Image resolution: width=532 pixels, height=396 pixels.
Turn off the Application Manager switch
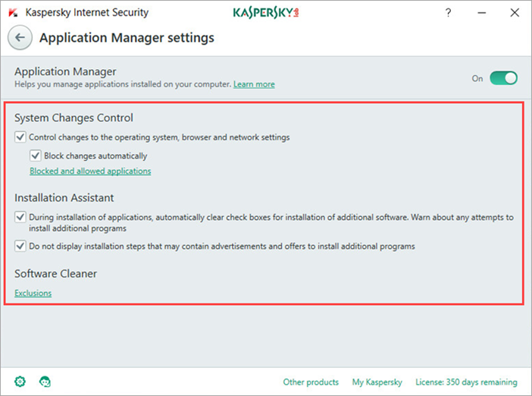click(x=503, y=78)
